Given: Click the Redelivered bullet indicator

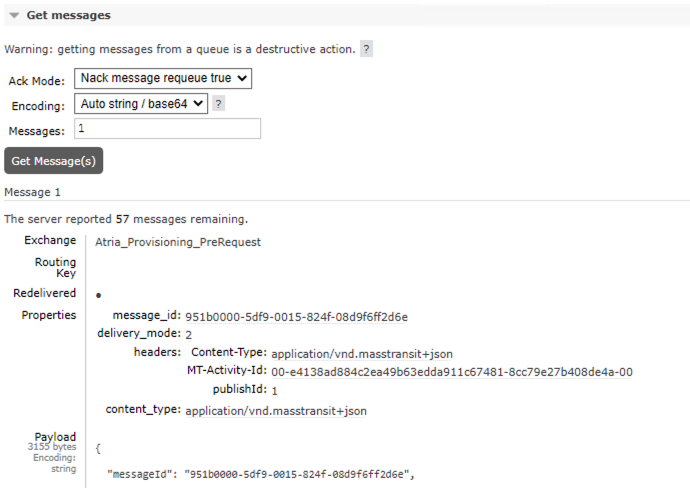Looking at the screenshot, I should (x=97, y=296).
